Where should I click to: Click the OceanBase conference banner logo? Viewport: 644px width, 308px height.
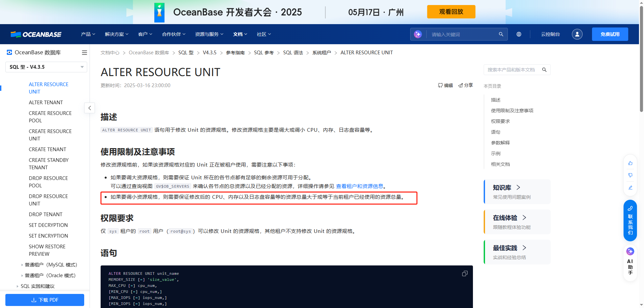(x=159, y=12)
